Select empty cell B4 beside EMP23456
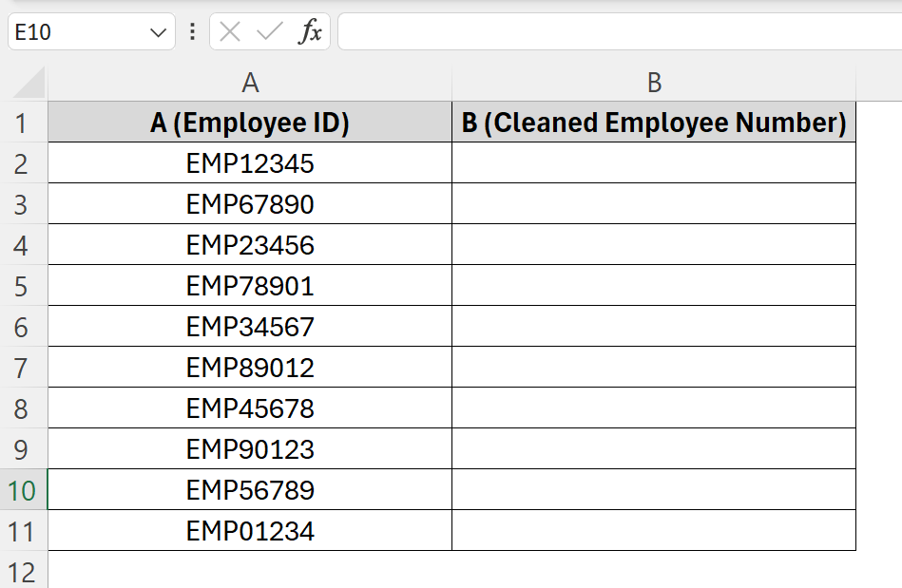 click(654, 245)
